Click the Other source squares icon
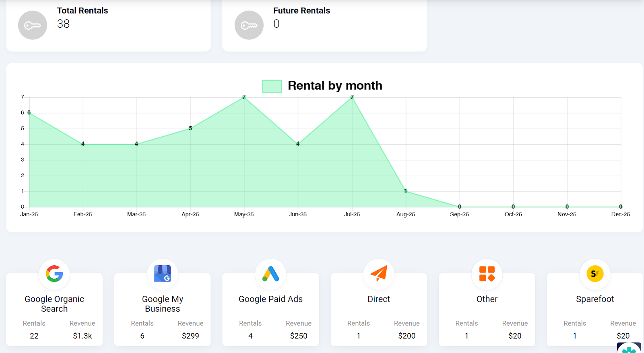644x353 pixels. pos(487,274)
